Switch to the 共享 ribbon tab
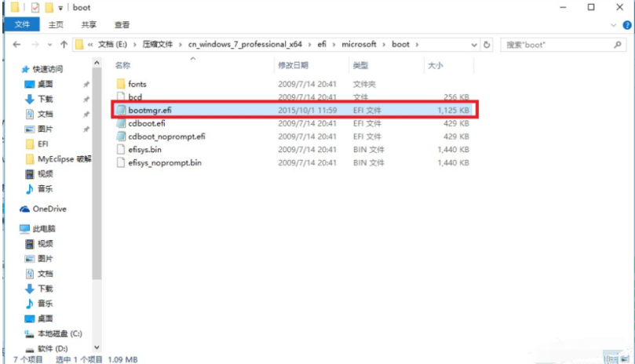 (x=89, y=24)
